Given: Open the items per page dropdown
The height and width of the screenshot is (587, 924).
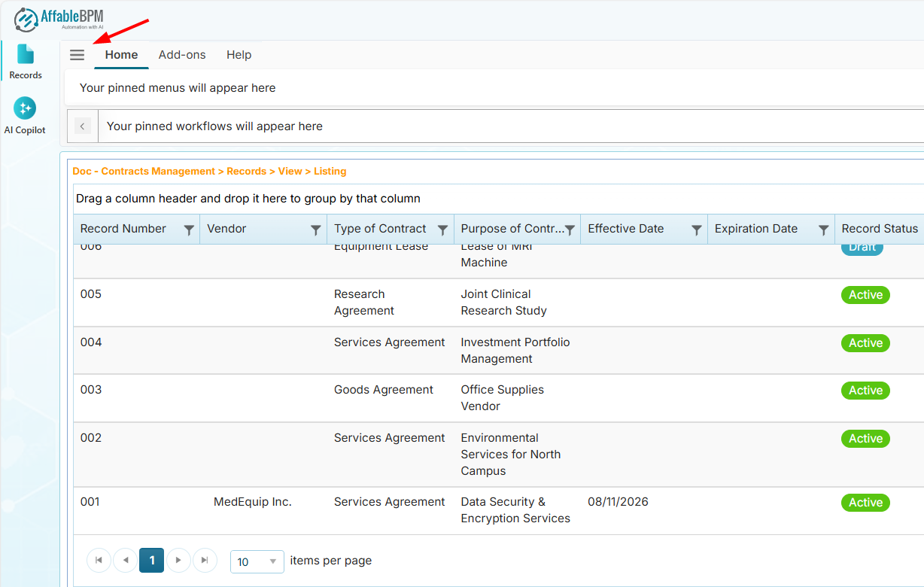Looking at the screenshot, I should tap(257, 561).
